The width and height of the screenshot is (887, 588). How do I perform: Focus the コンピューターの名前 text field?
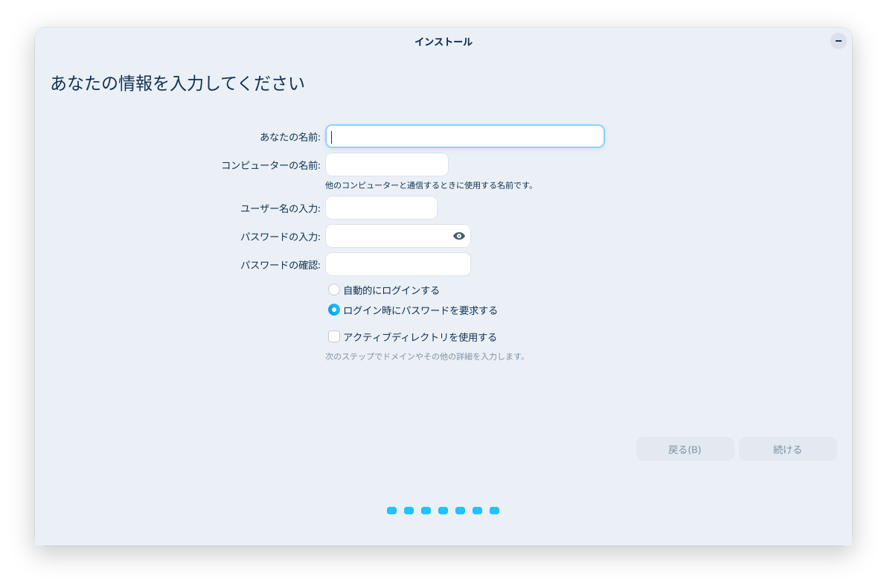coord(387,164)
